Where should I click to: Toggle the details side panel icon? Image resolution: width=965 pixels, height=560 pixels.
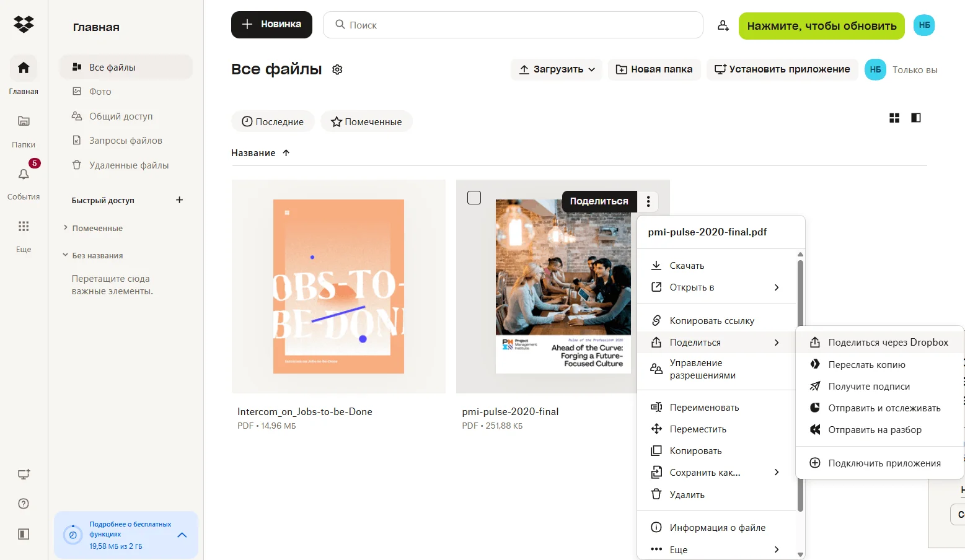coord(916,118)
